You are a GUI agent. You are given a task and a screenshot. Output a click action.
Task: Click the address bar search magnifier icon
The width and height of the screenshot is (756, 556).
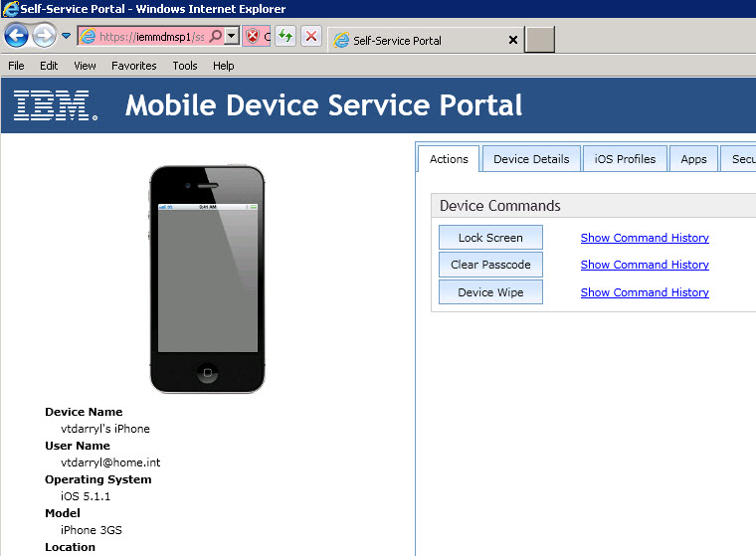pyautogui.click(x=216, y=37)
